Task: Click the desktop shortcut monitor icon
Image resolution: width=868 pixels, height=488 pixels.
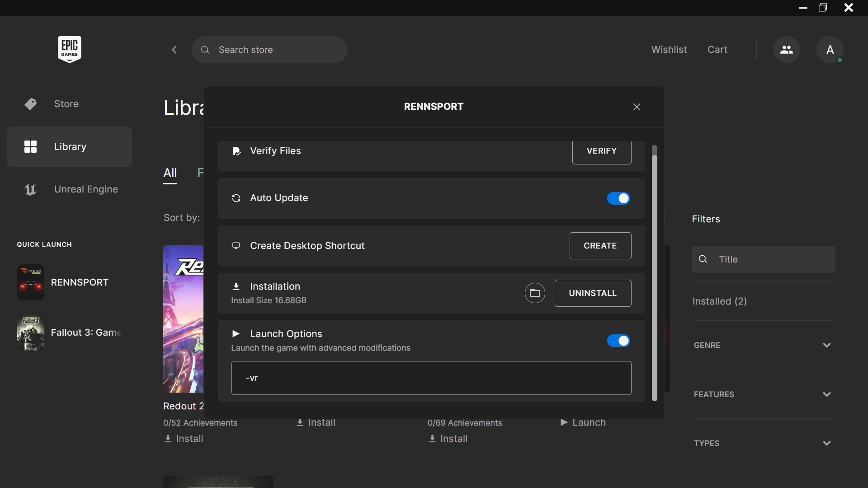Action: pos(236,246)
